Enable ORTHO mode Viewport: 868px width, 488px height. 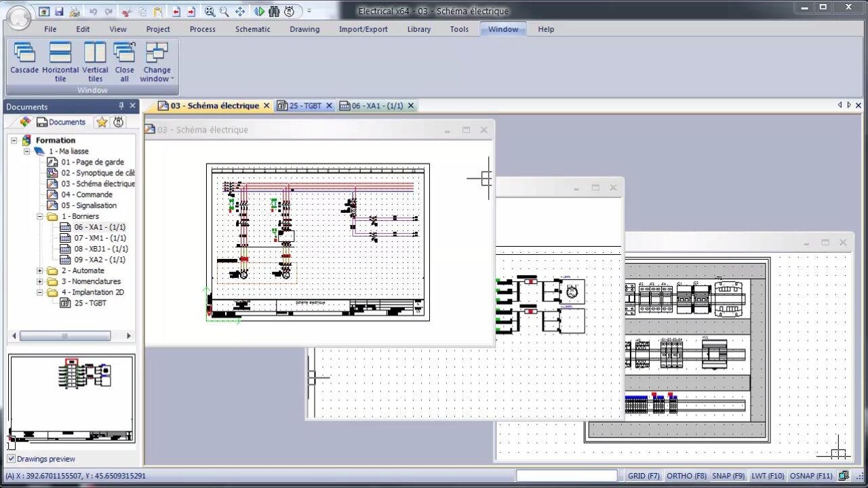point(685,476)
